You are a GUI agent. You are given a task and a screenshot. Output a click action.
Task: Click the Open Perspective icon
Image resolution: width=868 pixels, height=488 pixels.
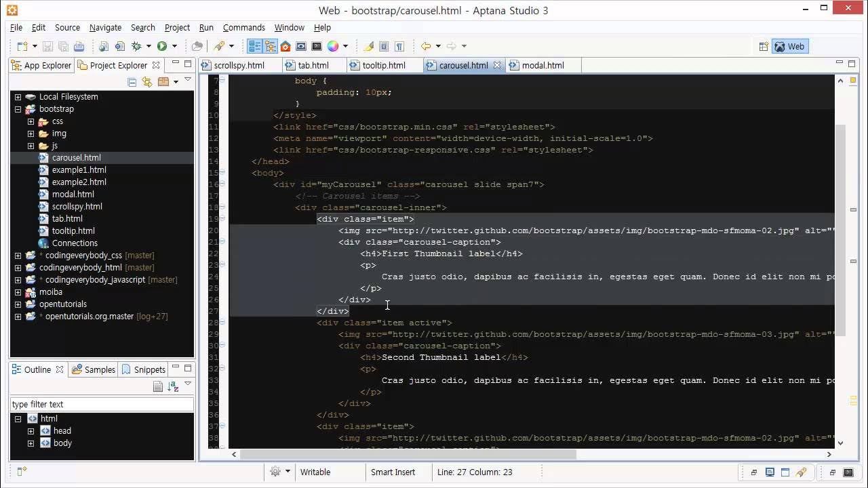tap(764, 46)
